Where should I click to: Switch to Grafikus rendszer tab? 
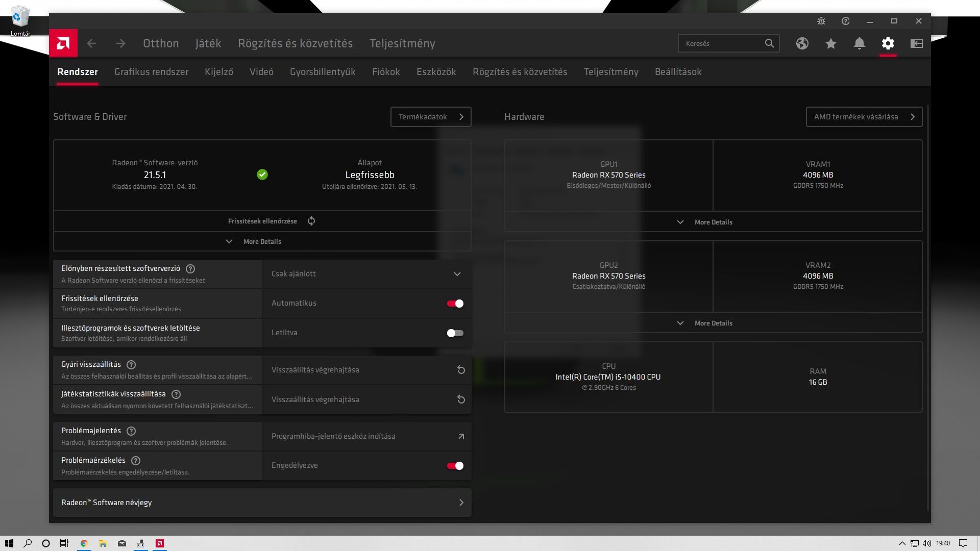click(x=151, y=72)
